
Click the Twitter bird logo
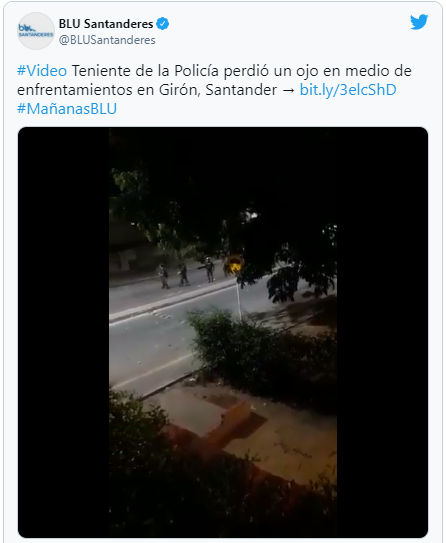[419, 22]
